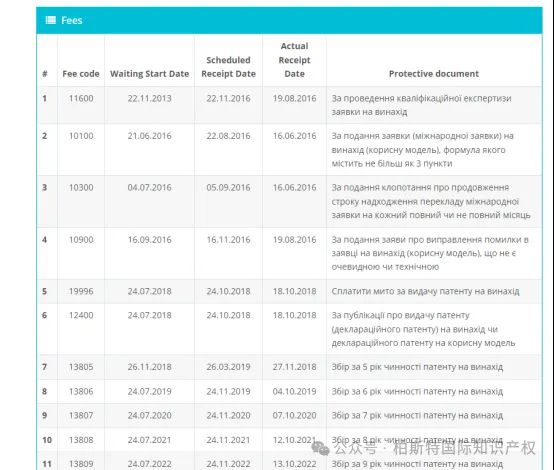
Task: Select fee code 13809
Action: (x=81, y=464)
